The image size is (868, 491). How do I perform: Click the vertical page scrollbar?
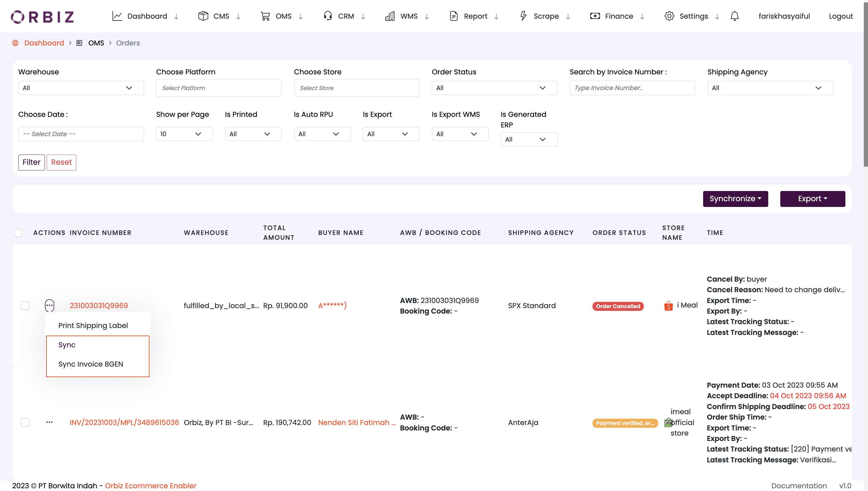[x=866, y=84]
